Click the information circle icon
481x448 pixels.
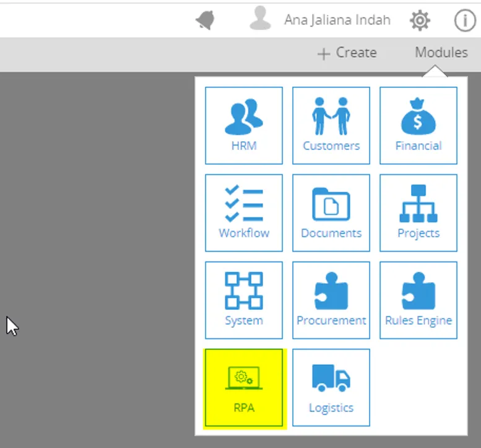pyautogui.click(x=464, y=20)
